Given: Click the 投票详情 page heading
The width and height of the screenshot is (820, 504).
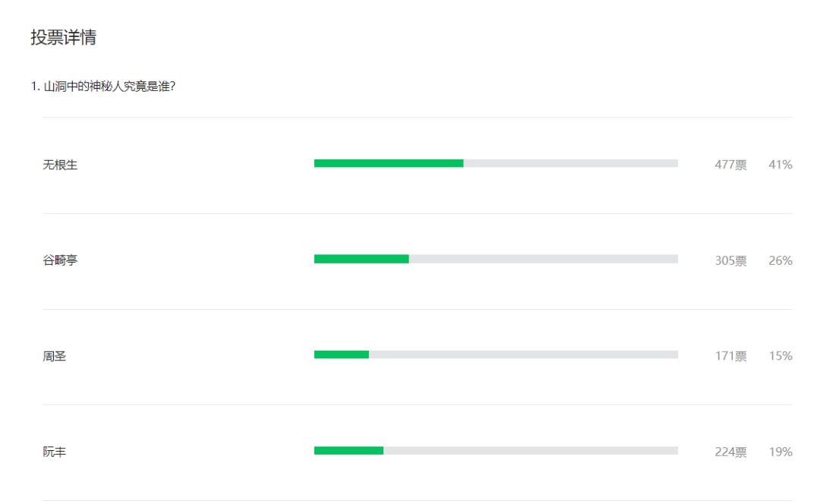Looking at the screenshot, I should (x=63, y=38).
